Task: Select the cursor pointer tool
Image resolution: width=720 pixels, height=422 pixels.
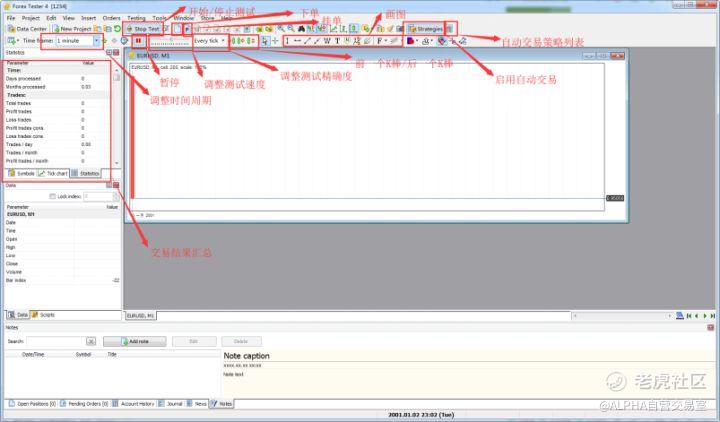Action: point(265,41)
